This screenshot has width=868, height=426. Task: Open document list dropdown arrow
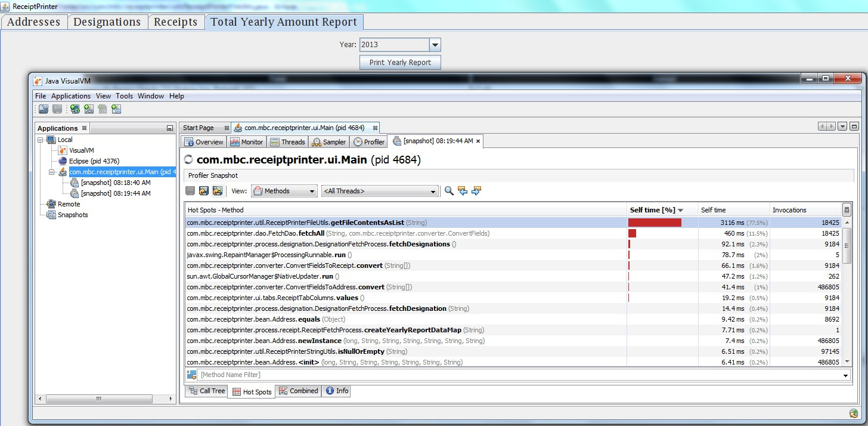pos(842,126)
